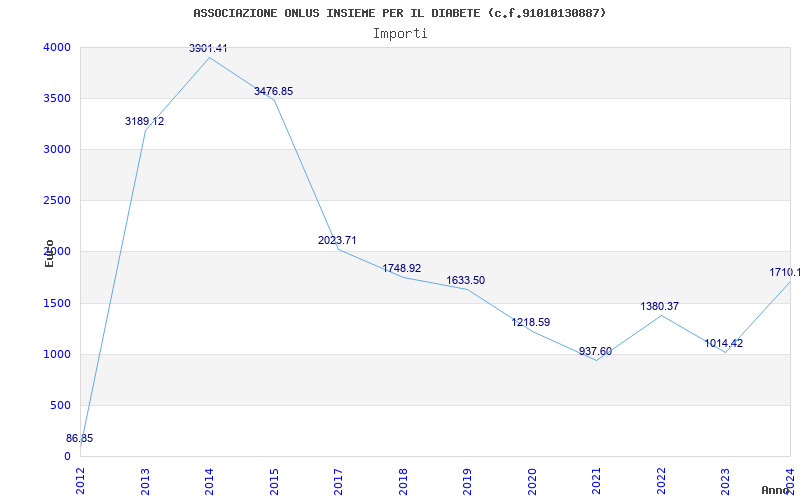Click data label 3476.85
The image size is (800, 500).
[273, 91]
